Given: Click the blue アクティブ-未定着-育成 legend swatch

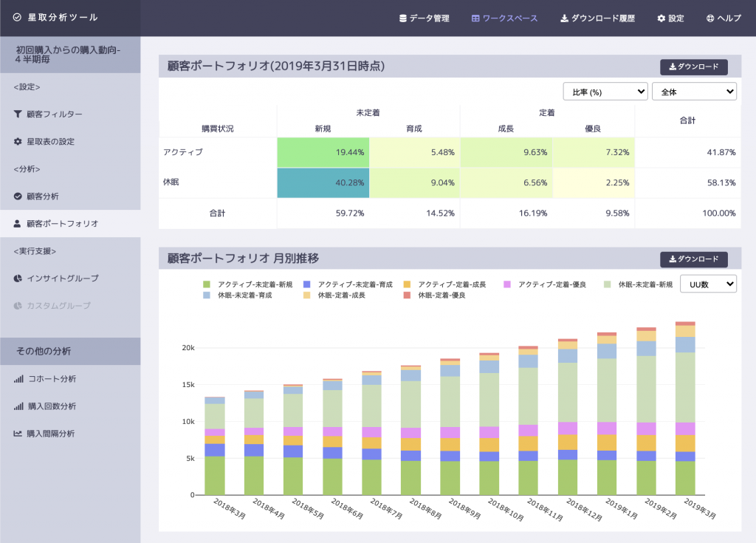Looking at the screenshot, I should pos(306,284).
